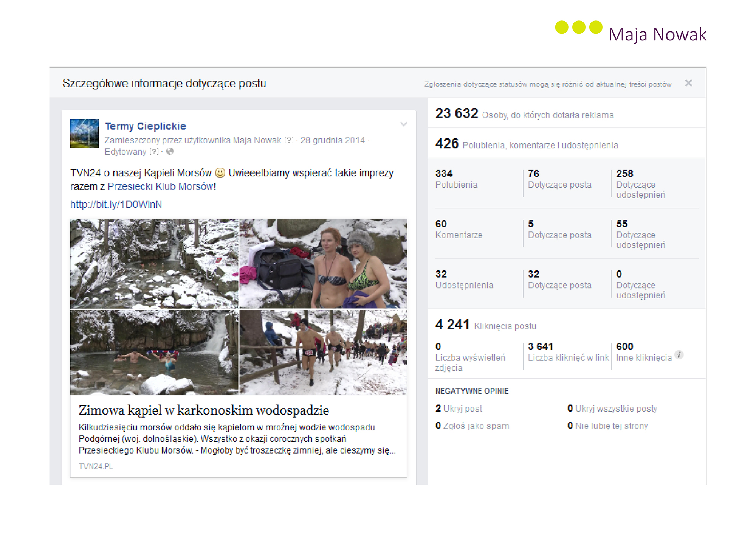The width and height of the screenshot is (756, 539).
Task: Click the 60 Komentarze stat
Action: coord(459,229)
